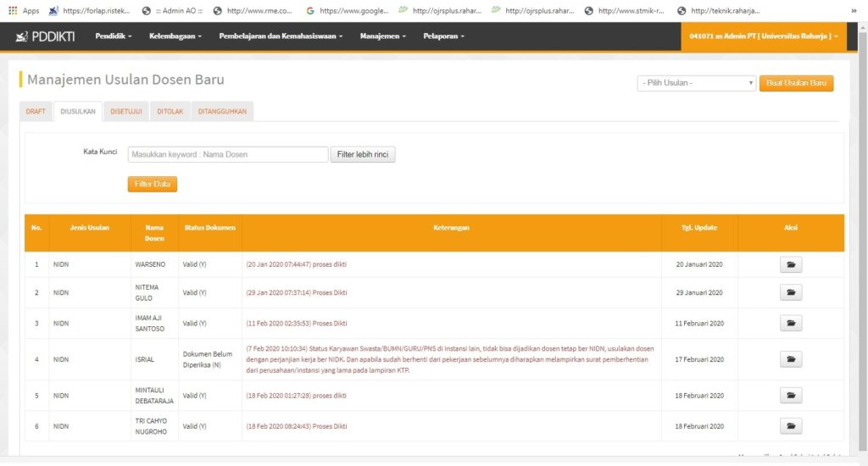Screen dimensions: 868x466
Task: Show more bookmarks chevron
Action: pos(853,10)
